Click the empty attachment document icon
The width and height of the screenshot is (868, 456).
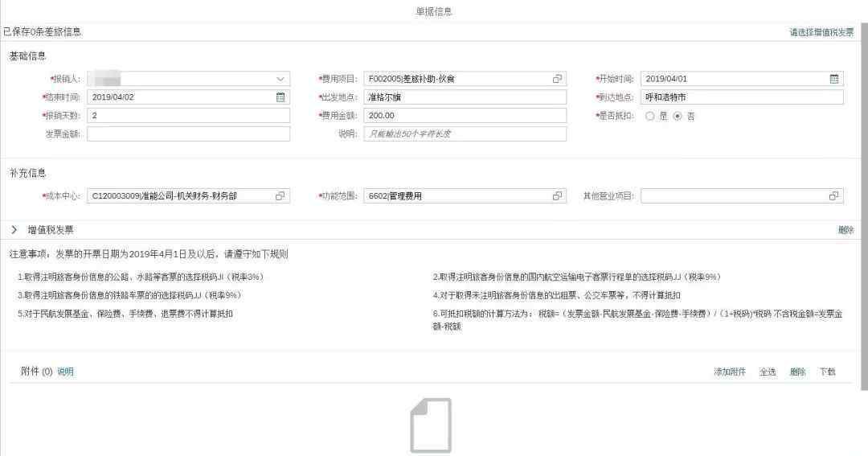click(431, 425)
